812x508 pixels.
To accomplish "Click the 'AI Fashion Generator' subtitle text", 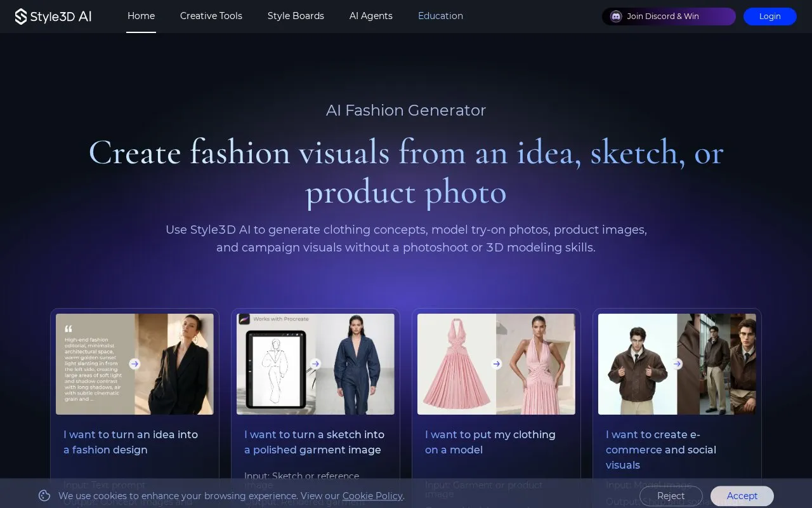I will click(406, 110).
